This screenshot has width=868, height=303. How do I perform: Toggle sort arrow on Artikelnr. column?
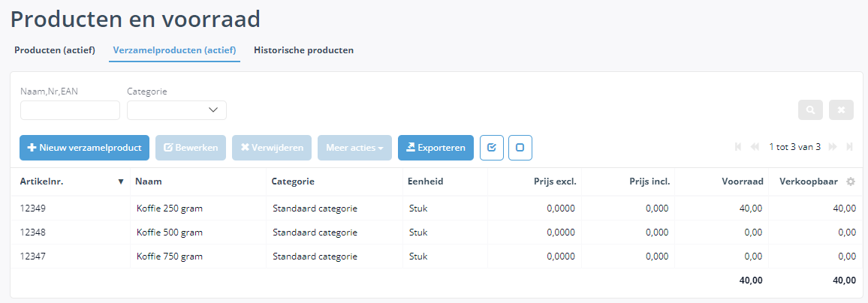click(121, 181)
